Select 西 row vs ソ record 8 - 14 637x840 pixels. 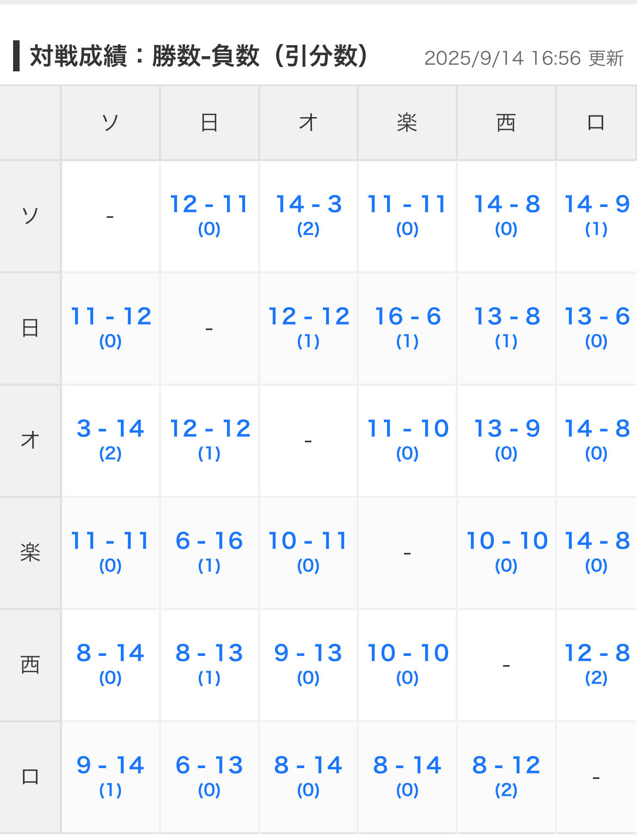coord(111,654)
